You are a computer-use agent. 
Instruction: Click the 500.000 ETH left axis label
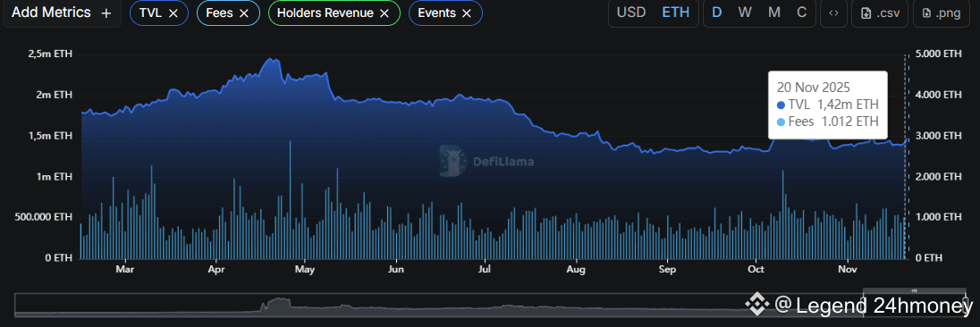[x=43, y=217]
